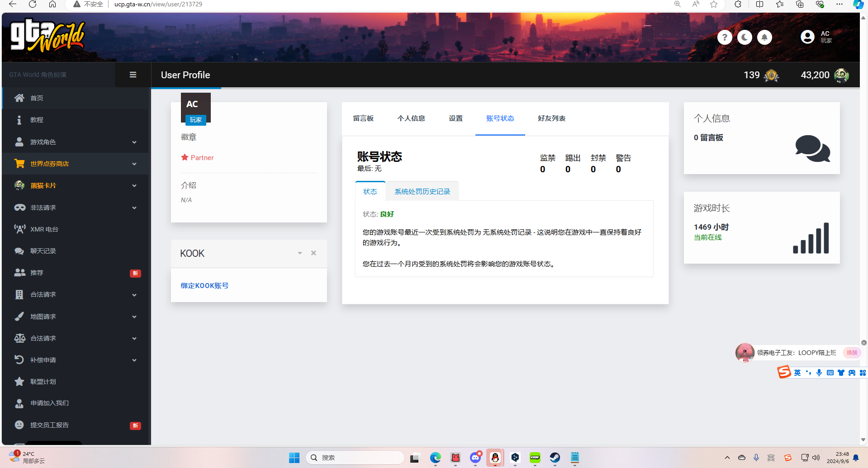This screenshot has height=468, width=868.
Task: Close the KOOK card
Action: tap(313, 253)
